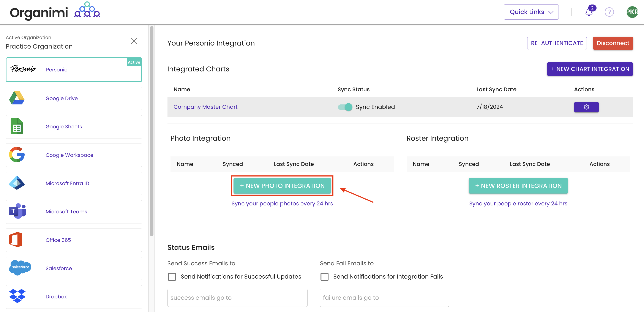644x312 pixels.
Task: Check Send Notifications for Successful Updates
Action: 172,277
